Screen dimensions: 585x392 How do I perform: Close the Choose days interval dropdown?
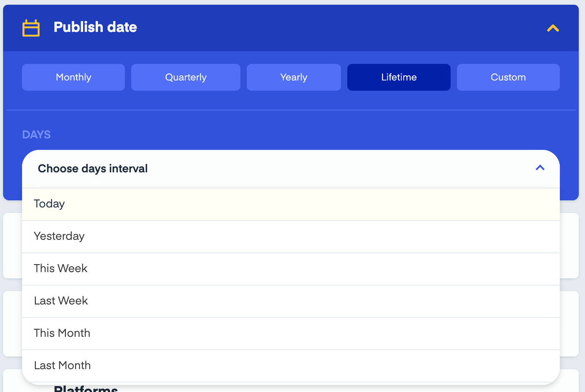[291, 169]
